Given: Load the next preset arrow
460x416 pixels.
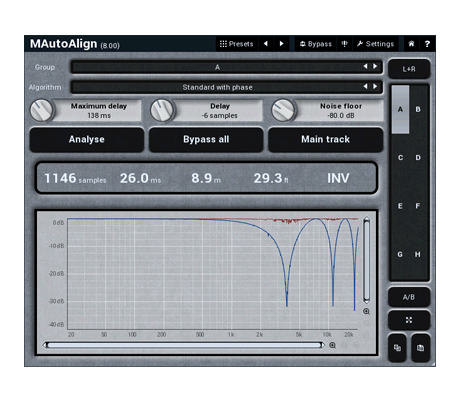Looking at the screenshot, I should [x=281, y=44].
